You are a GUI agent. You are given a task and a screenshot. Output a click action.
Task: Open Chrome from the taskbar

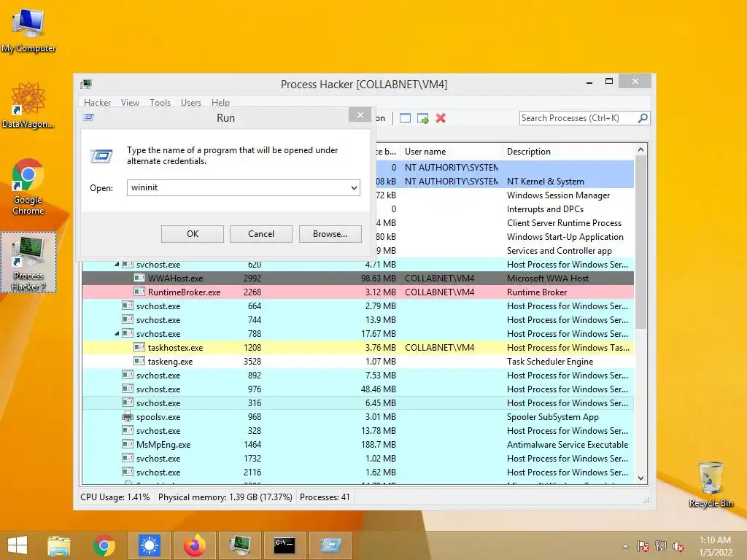click(x=104, y=545)
